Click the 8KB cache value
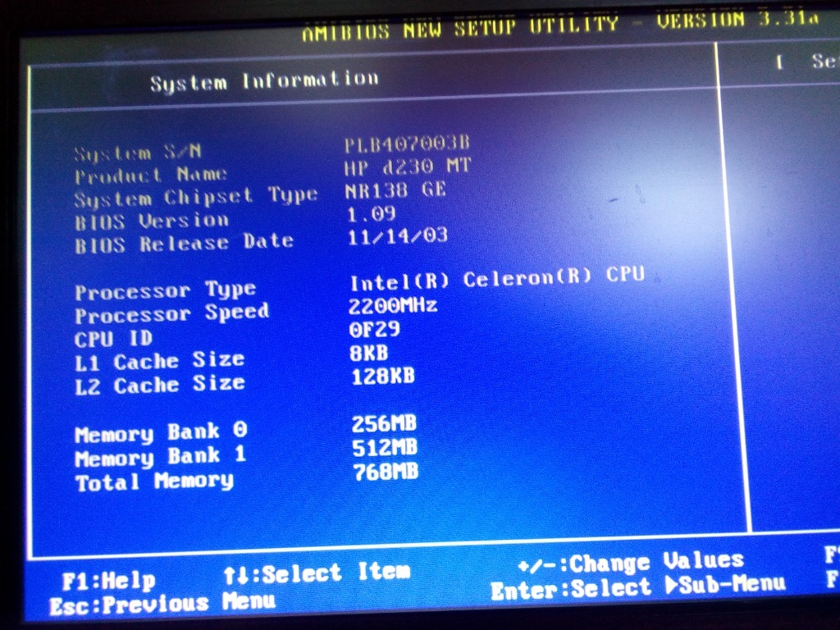 [x=368, y=353]
